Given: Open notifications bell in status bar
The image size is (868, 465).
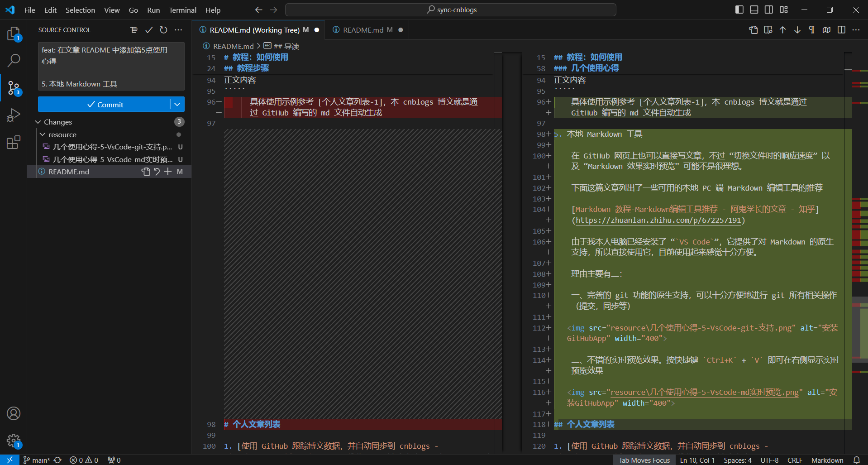Looking at the screenshot, I should pyautogui.click(x=856, y=460).
